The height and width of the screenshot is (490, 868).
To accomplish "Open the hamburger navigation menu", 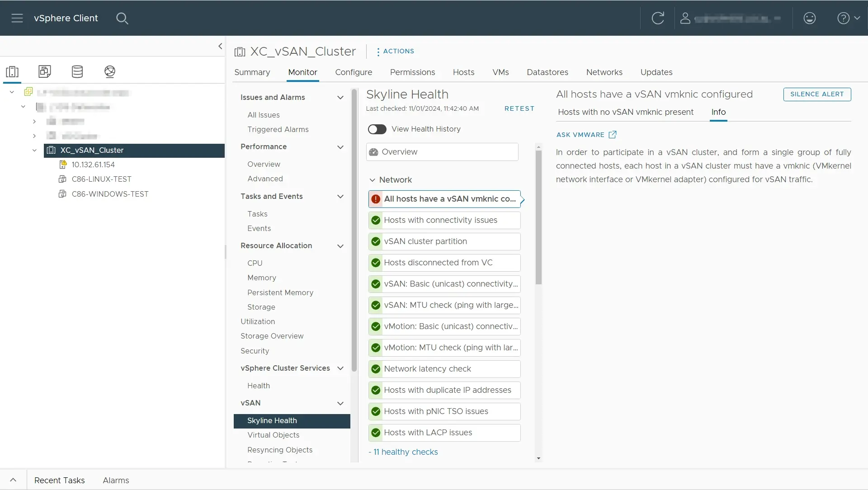I will point(17,18).
